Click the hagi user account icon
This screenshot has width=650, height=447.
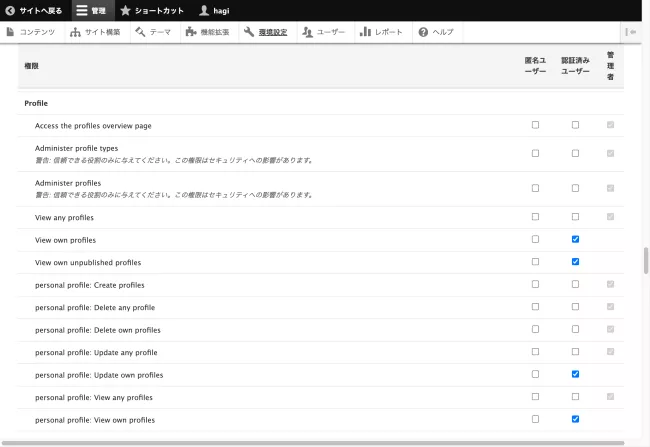pos(204,10)
